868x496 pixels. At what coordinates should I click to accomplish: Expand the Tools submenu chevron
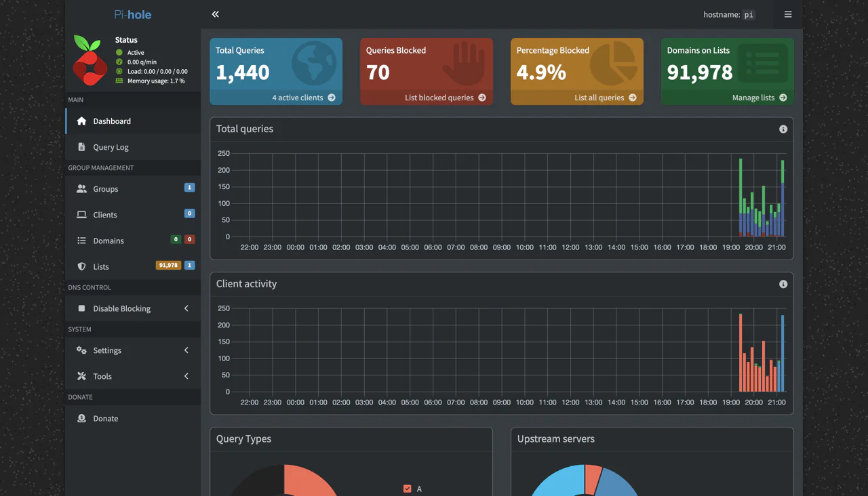click(186, 376)
